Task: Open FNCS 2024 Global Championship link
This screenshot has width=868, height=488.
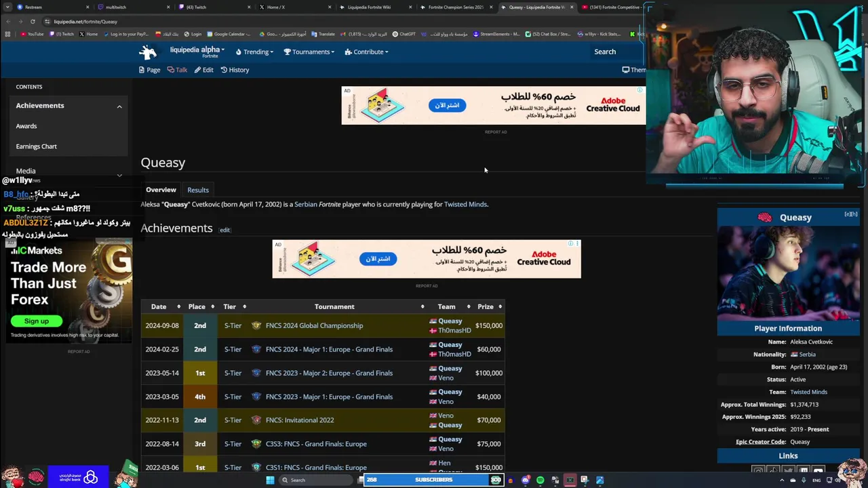Action: coord(314,325)
